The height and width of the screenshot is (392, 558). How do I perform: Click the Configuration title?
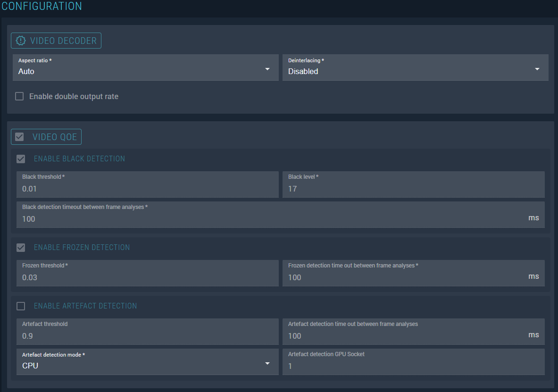tap(42, 6)
